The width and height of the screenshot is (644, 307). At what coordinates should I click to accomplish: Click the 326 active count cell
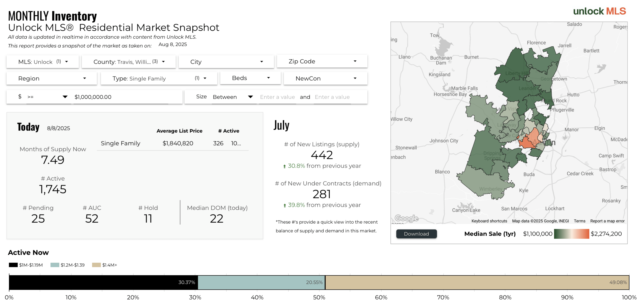click(218, 143)
